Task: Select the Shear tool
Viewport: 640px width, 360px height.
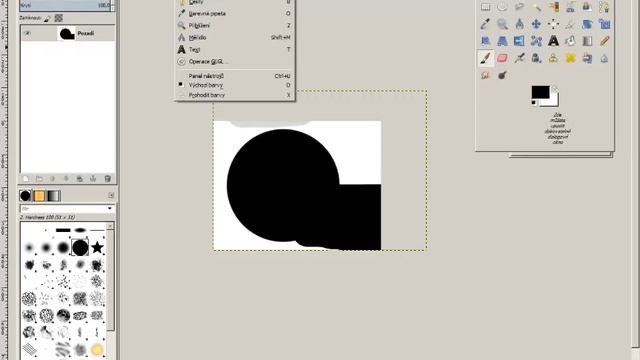Action: point(485,41)
